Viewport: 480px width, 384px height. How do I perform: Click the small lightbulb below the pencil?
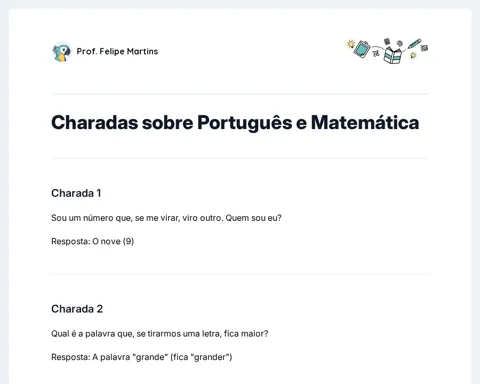tap(413, 55)
